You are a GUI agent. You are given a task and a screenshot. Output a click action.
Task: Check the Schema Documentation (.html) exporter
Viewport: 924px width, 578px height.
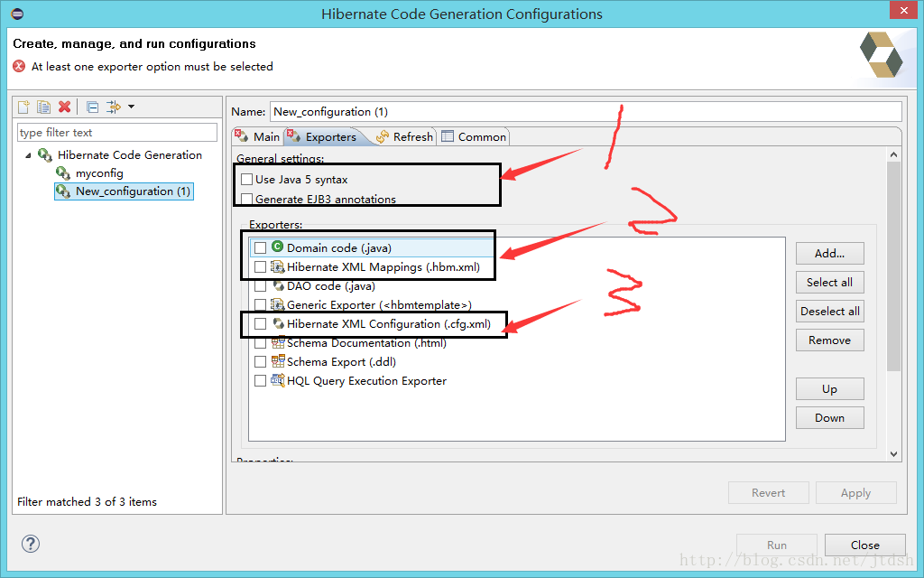pos(260,342)
